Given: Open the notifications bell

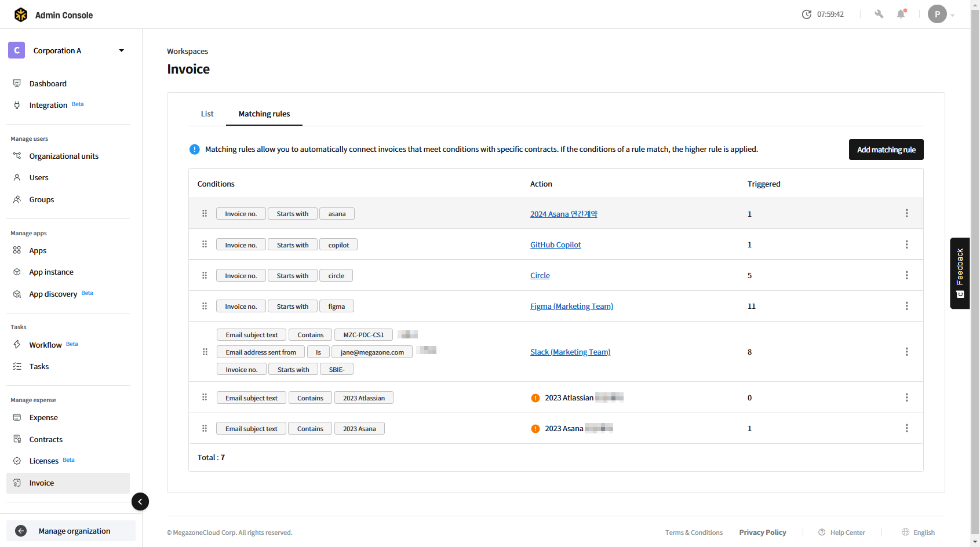Looking at the screenshot, I should [x=901, y=14].
